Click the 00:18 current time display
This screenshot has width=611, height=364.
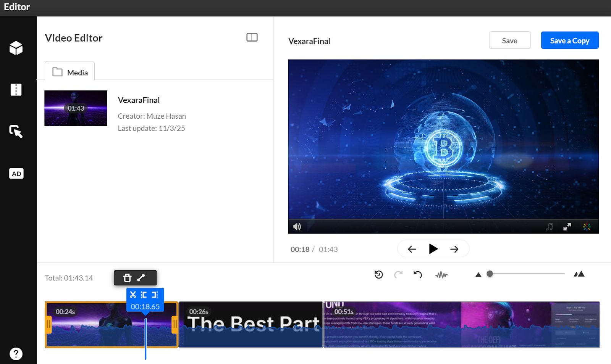pos(300,249)
